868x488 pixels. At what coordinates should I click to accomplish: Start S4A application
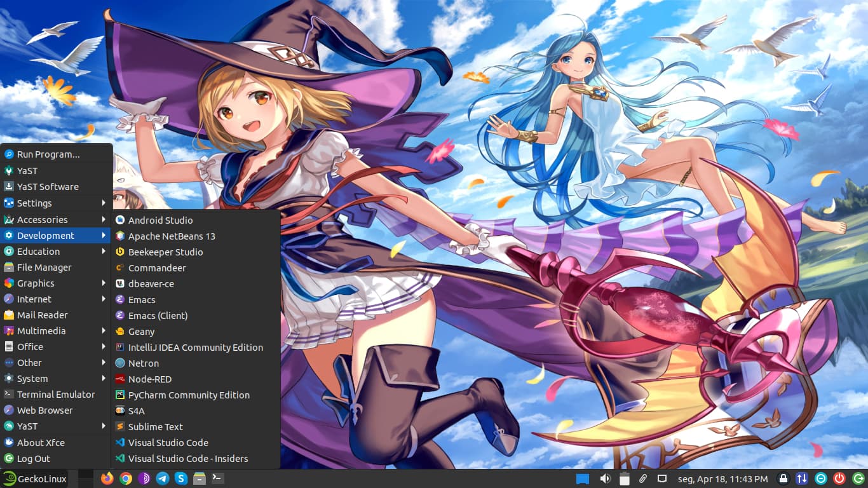196,410
